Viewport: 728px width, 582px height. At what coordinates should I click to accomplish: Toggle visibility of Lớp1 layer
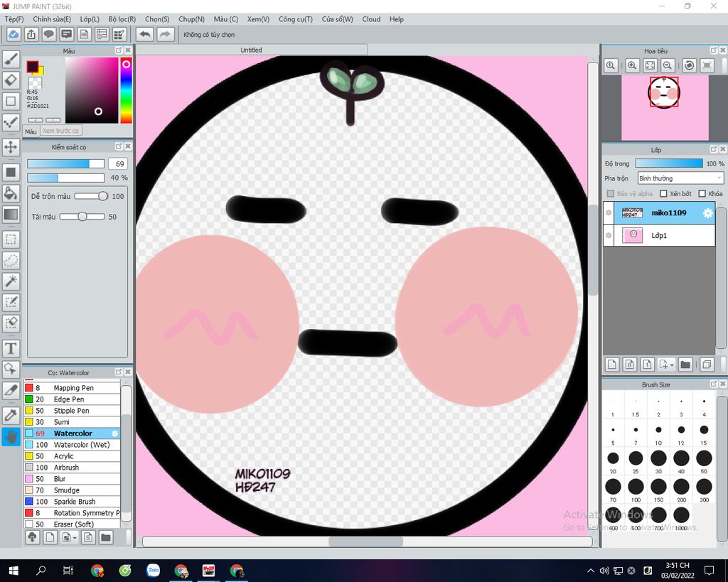pyautogui.click(x=609, y=235)
